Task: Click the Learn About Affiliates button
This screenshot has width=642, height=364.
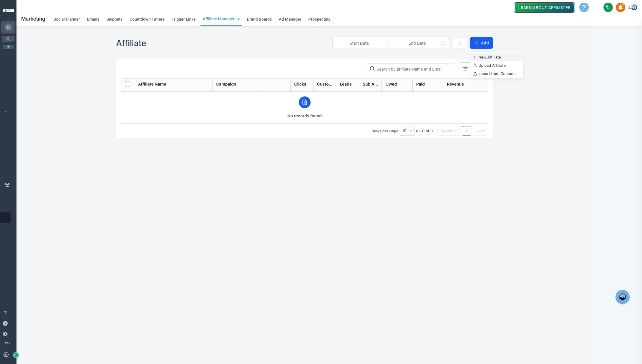Action: (x=544, y=8)
